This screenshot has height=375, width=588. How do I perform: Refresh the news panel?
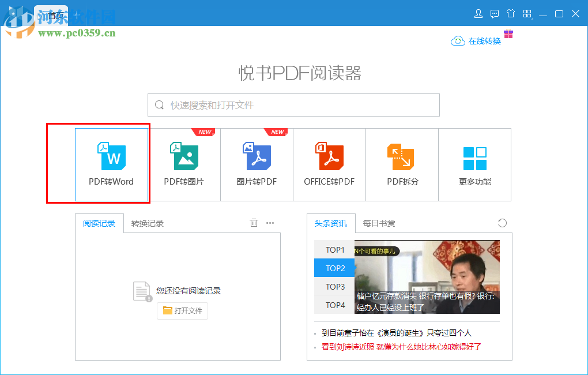click(x=502, y=223)
